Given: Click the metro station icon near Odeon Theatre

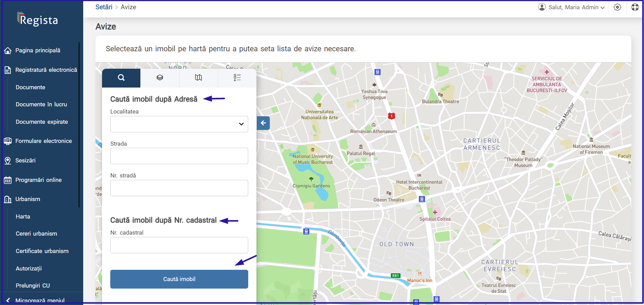Looking at the screenshot, I should pyautogui.click(x=422, y=199).
